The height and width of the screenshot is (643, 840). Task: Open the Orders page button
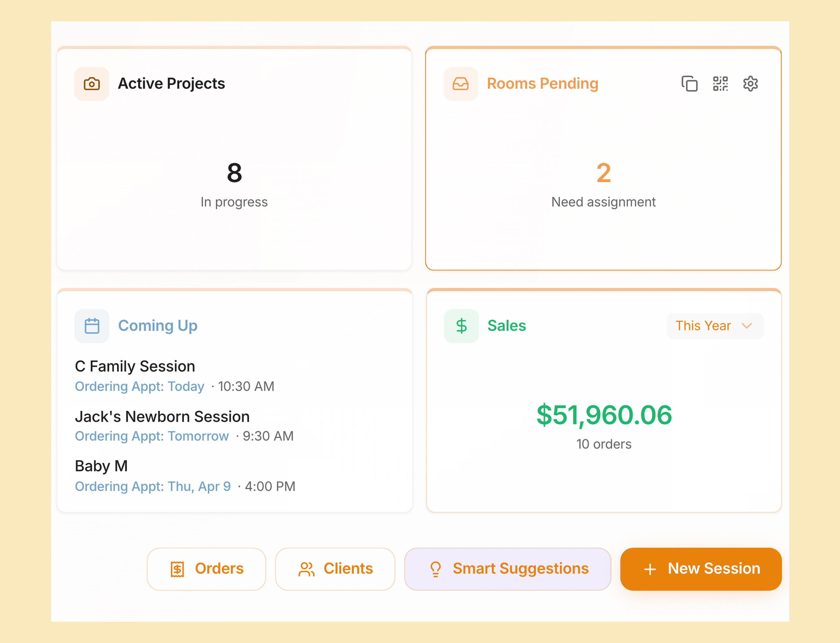(x=206, y=569)
